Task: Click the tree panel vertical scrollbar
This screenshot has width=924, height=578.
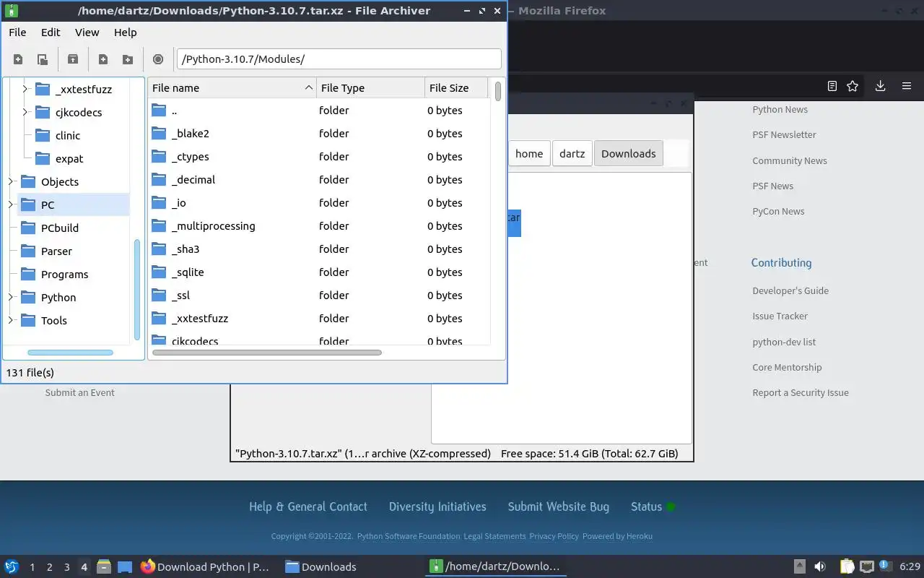Action: pos(137,290)
